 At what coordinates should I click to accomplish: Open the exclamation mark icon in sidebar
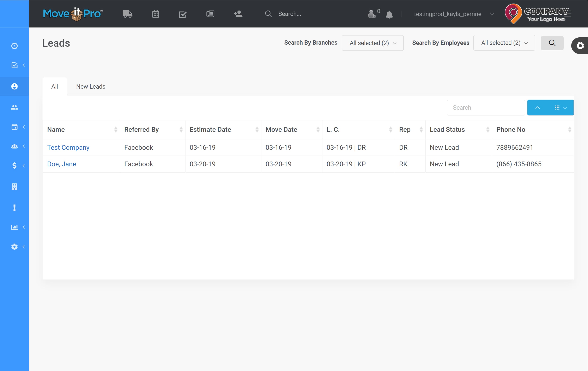click(x=14, y=208)
